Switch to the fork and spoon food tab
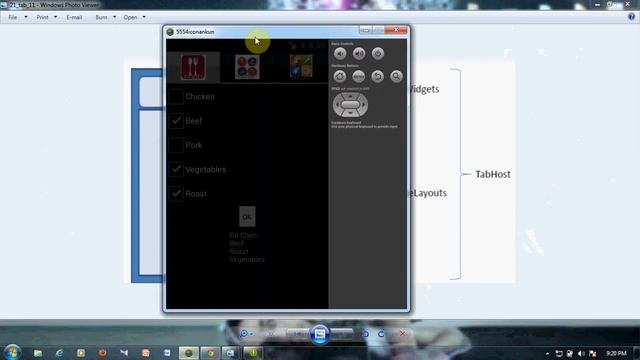640x360 pixels. coord(193,67)
